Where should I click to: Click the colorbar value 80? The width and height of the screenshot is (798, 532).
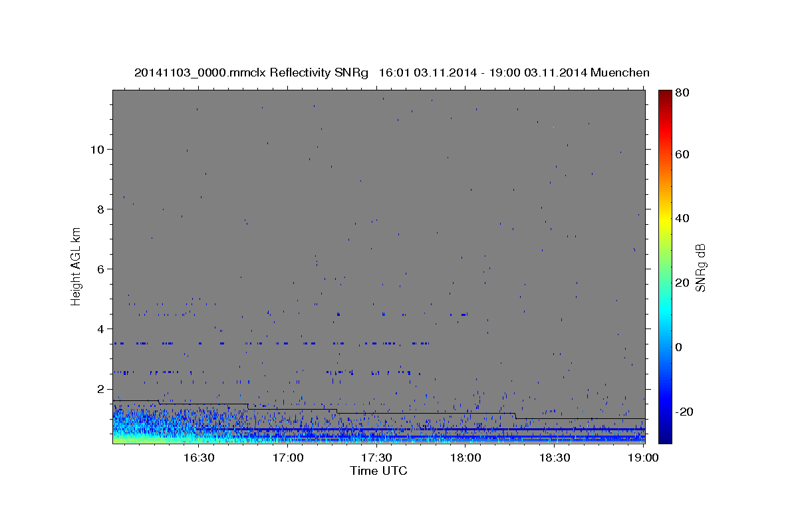[682, 93]
